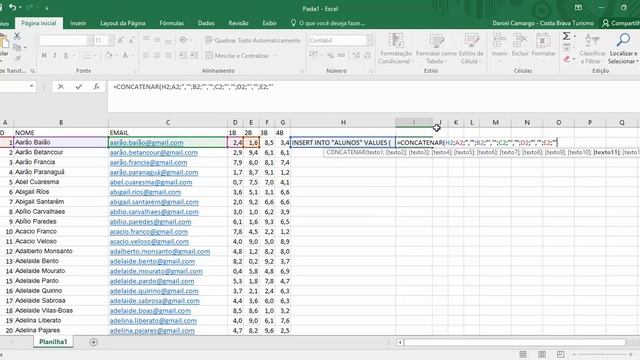This screenshot has width=640, height=360.
Task: Click Excluir cells button
Action: tap(520, 46)
